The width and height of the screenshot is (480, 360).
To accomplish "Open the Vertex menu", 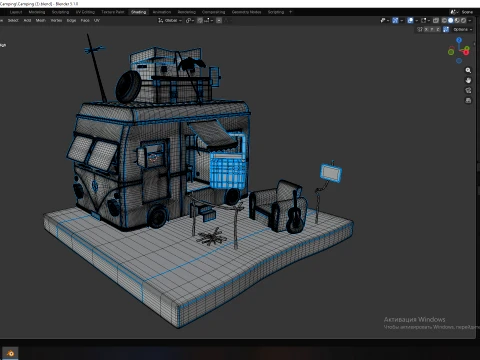I will (56, 20).
